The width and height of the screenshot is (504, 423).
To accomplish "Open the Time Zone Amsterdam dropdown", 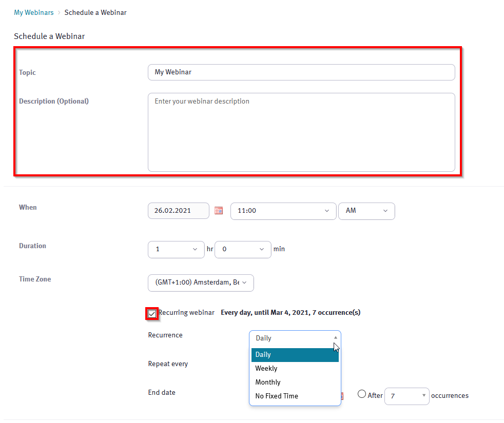I will click(201, 283).
